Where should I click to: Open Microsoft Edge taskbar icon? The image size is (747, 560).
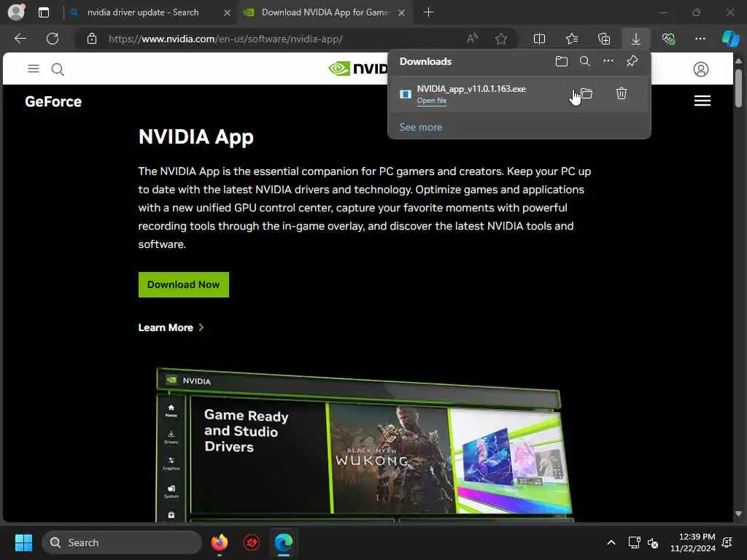[284, 542]
